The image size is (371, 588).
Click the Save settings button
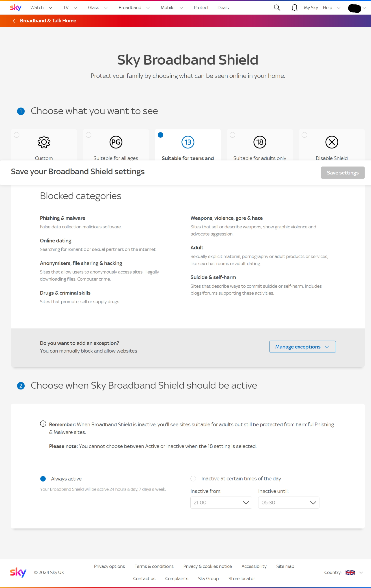(x=343, y=173)
